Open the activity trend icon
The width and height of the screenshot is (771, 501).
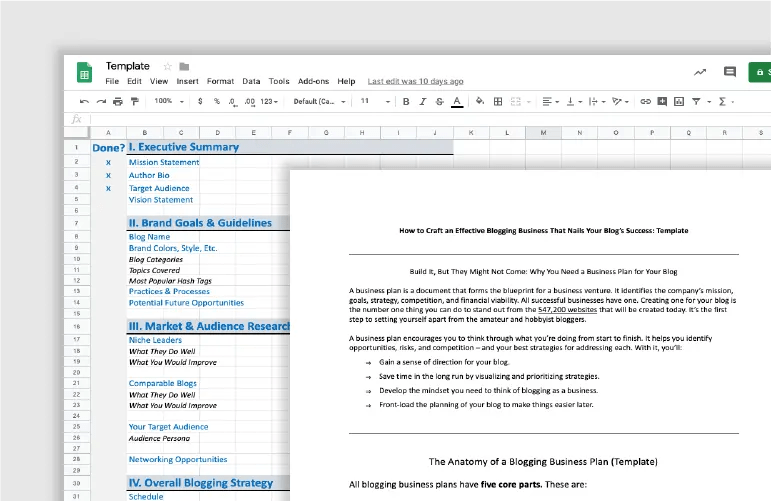tap(700, 72)
